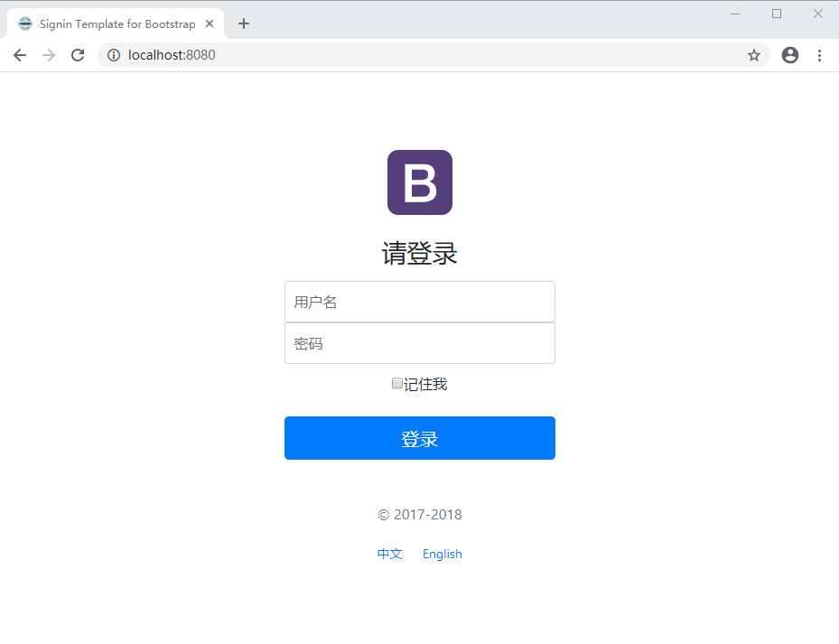This screenshot has height=644, width=839.
Task: Bookmark this page with the star icon
Action: (754, 55)
